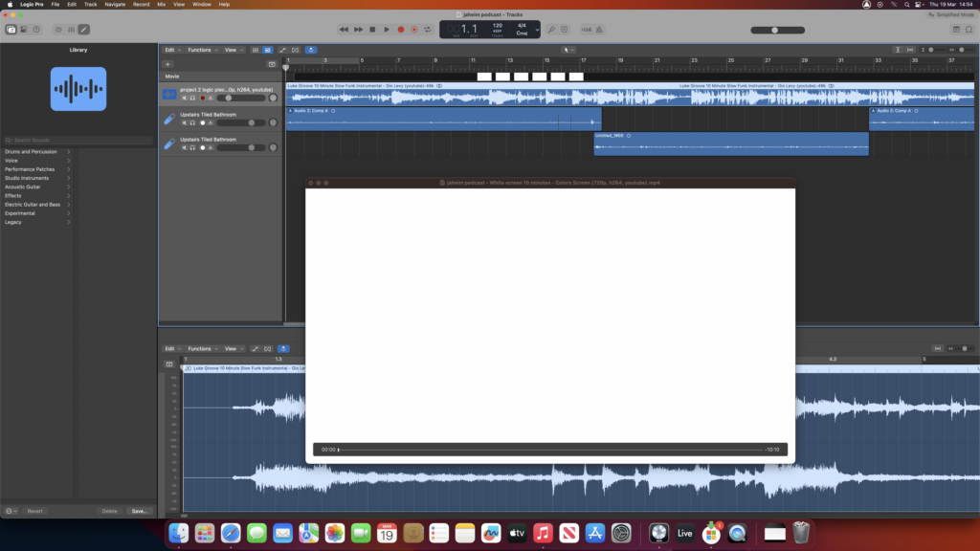The width and height of the screenshot is (980, 551).
Task: Open the Navigate menu in menu bar
Action: coord(115,5)
